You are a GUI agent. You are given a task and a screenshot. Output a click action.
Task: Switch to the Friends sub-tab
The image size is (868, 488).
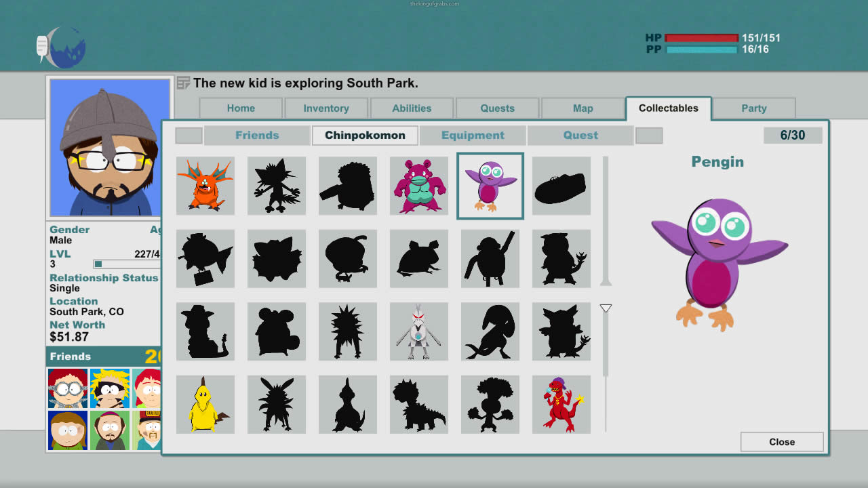click(x=257, y=136)
